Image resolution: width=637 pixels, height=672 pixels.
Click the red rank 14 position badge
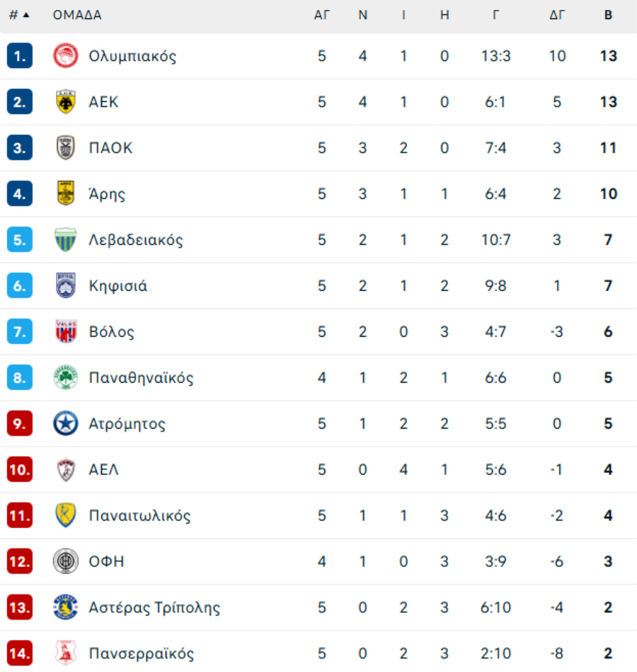coord(20,653)
